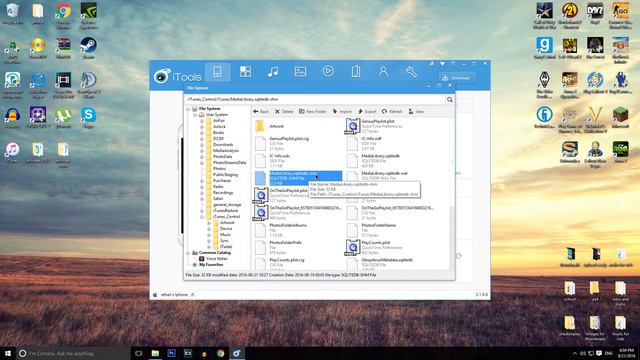Open the Information person tab

383,72
